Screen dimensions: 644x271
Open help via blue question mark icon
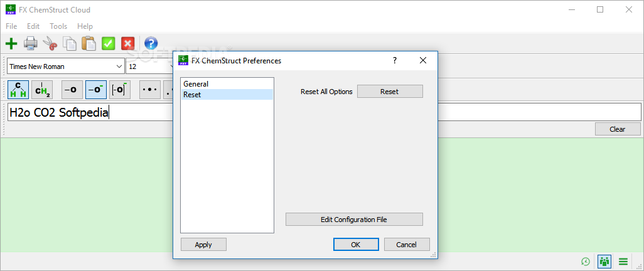(x=151, y=43)
